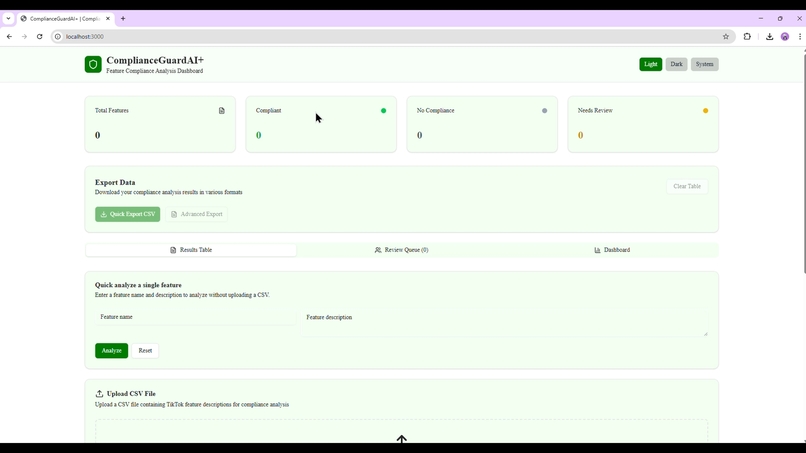Select the Results Table tab
This screenshot has width=806, height=453.
click(x=191, y=250)
